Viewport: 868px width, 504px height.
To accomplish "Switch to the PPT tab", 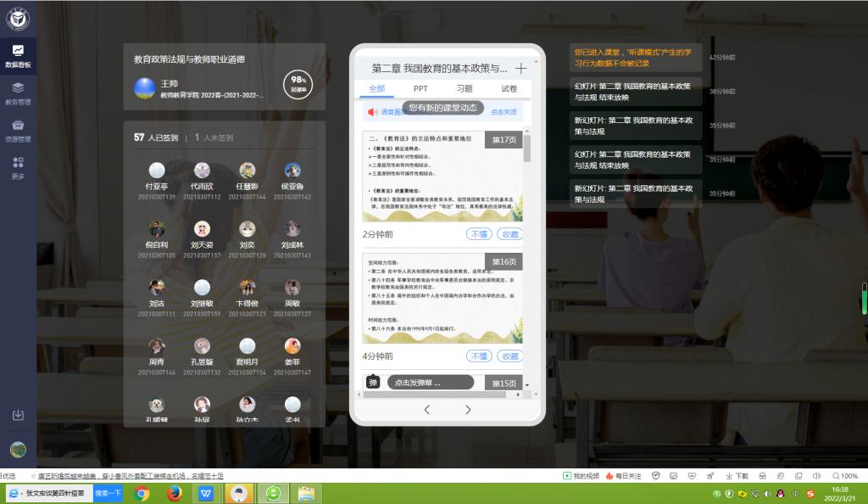I will [420, 88].
